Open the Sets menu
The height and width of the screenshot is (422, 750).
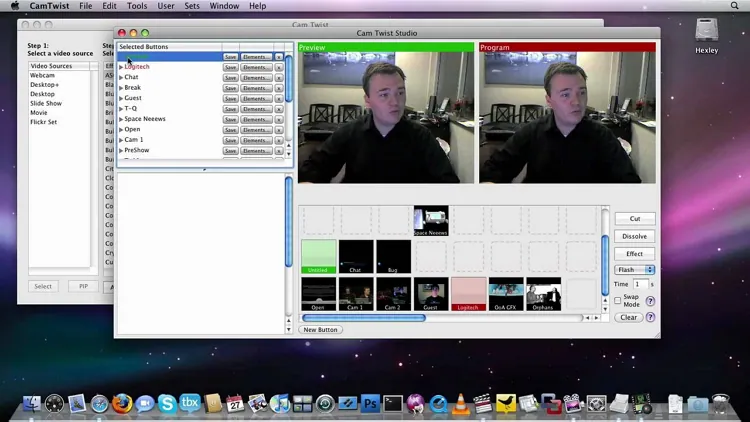[x=192, y=6]
